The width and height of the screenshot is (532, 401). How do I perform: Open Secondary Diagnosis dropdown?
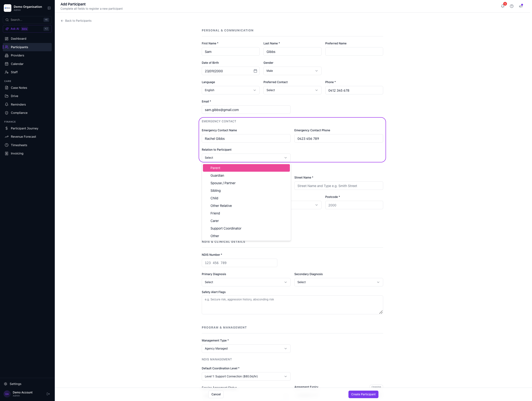coord(338,282)
